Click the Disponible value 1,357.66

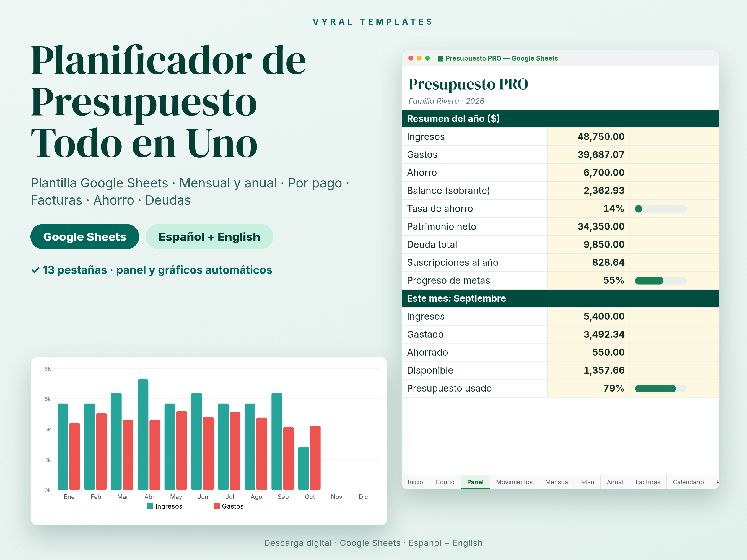click(604, 370)
